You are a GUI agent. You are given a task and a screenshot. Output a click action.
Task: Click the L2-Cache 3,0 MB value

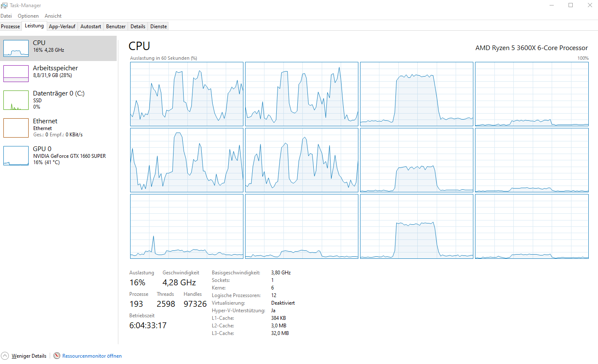point(279,326)
